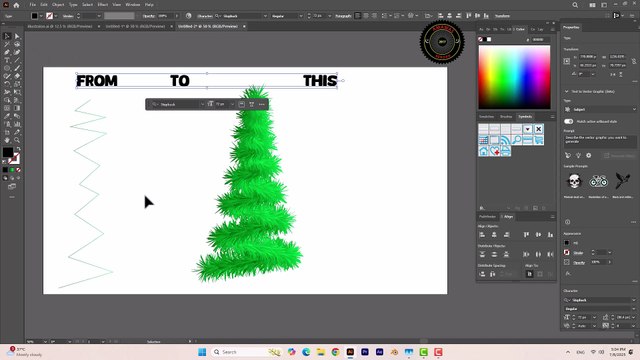Screen dimensions: 640x360
Task: Click vertical align bottom in Align panel
Action: tap(550, 235)
